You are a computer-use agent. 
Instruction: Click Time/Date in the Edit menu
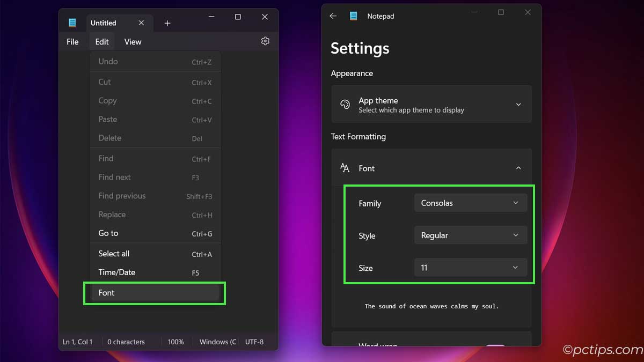point(117,272)
